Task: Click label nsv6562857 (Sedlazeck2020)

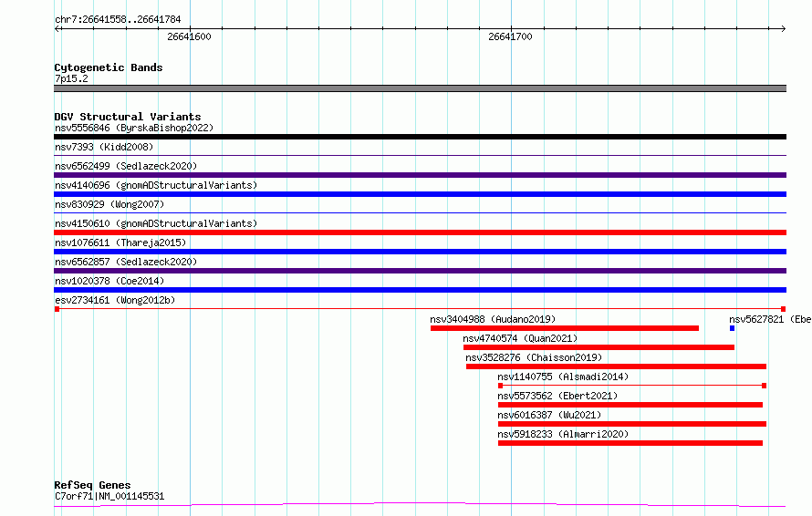Action: (126, 262)
